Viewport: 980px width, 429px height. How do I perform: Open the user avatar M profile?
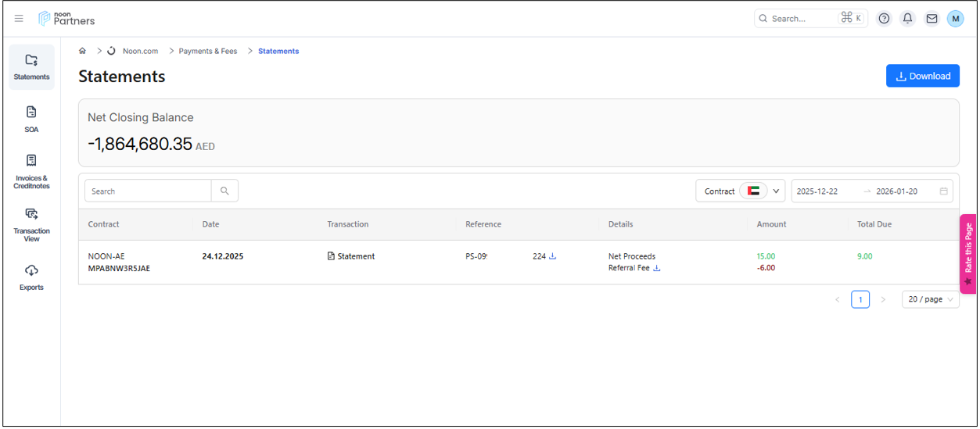955,19
